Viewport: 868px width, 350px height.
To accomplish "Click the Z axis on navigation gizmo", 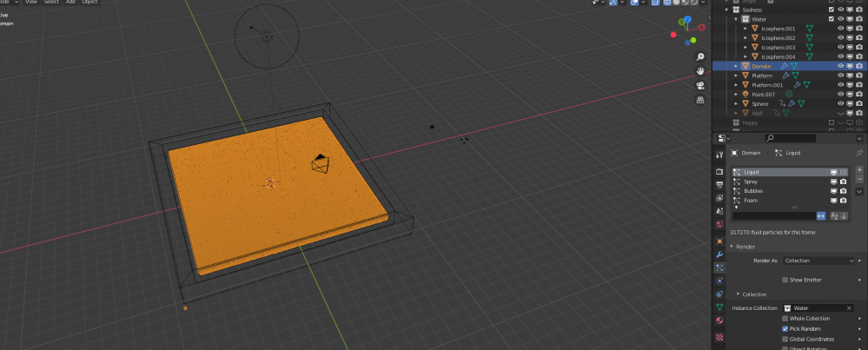I will (x=687, y=20).
